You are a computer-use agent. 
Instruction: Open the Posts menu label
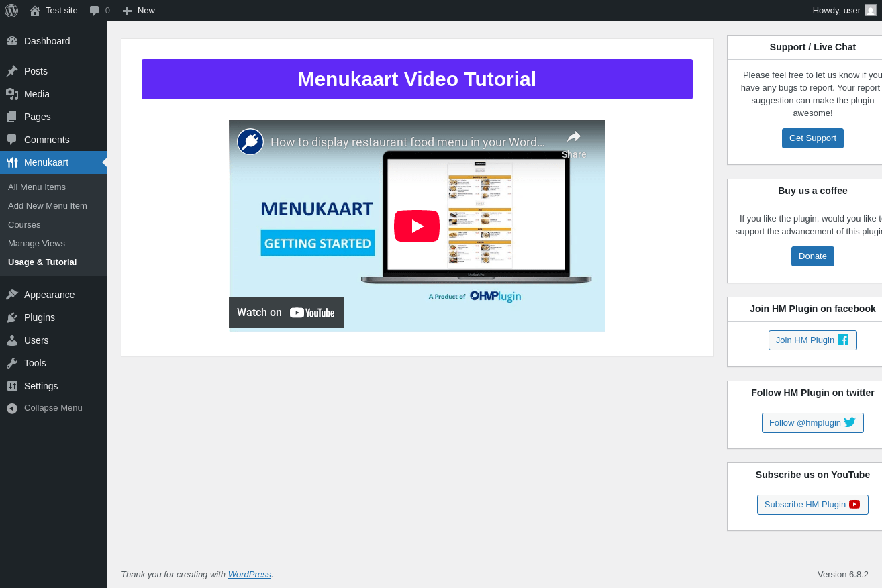(x=36, y=71)
